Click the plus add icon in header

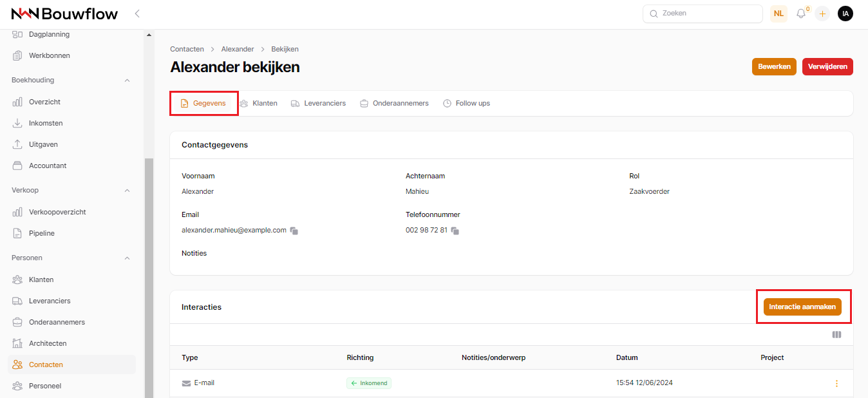[822, 14]
